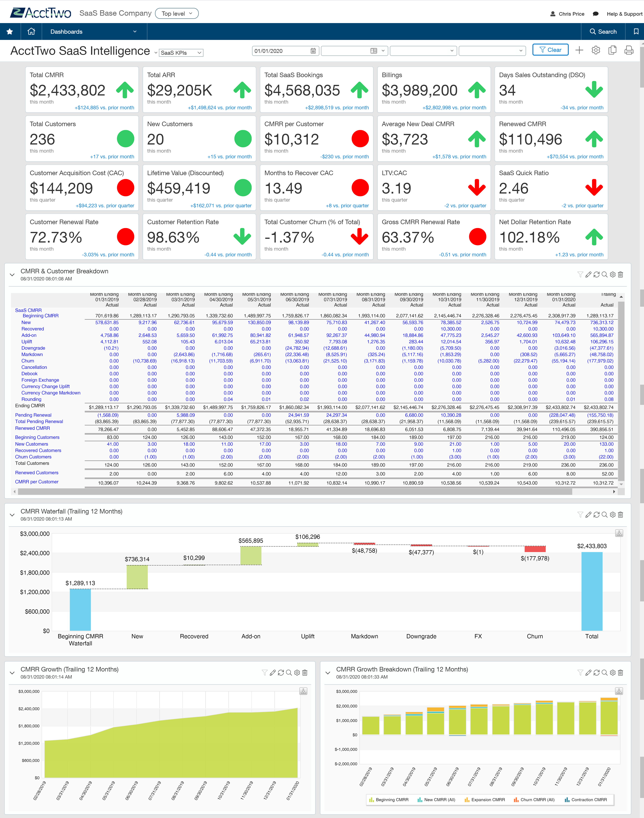Click the bookmark icon beside Search

(636, 32)
